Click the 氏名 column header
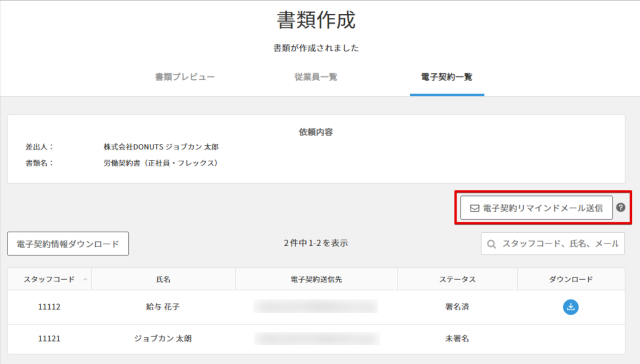Screen dimensions: 640x364 pyautogui.click(x=163, y=279)
